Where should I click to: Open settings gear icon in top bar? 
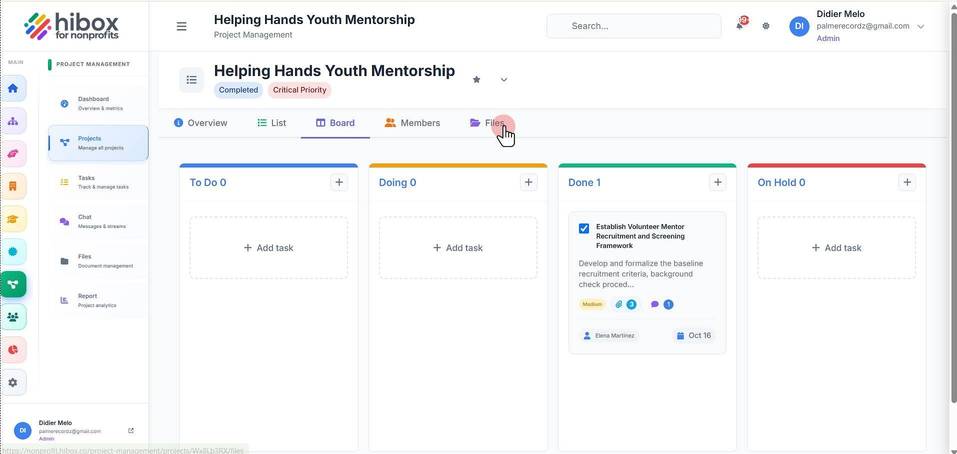click(x=765, y=26)
